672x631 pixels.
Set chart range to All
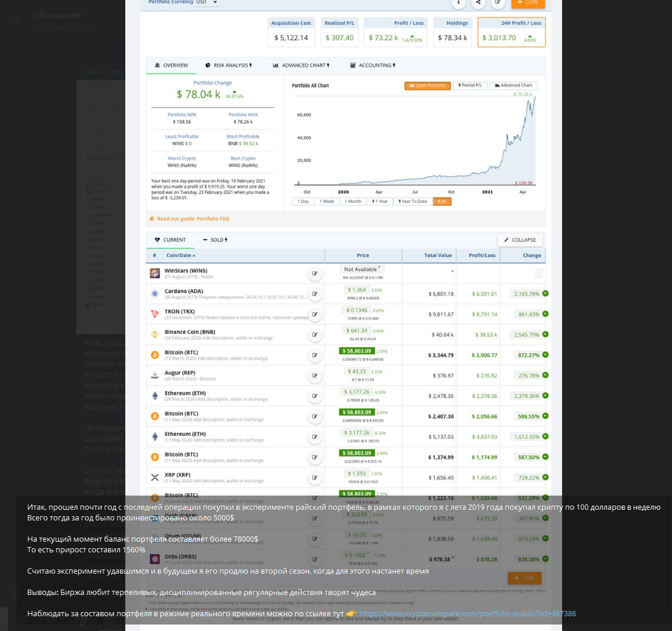point(442,201)
